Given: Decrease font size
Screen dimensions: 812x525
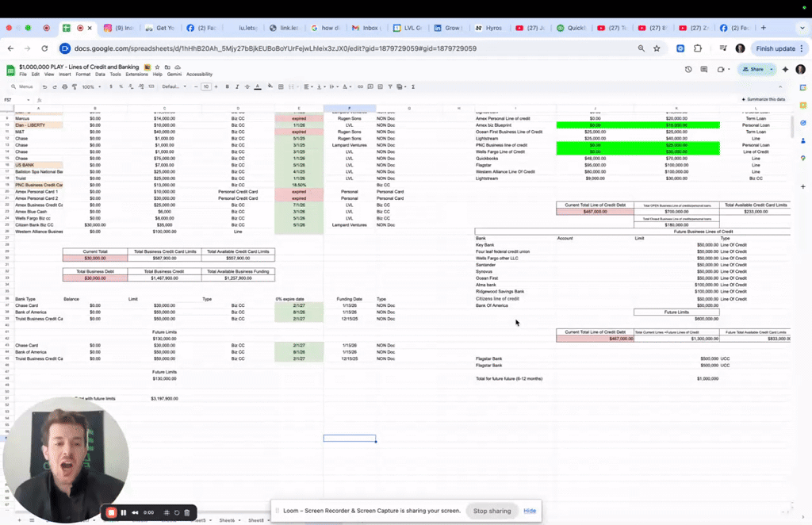Looking at the screenshot, I should (x=196, y=87).
